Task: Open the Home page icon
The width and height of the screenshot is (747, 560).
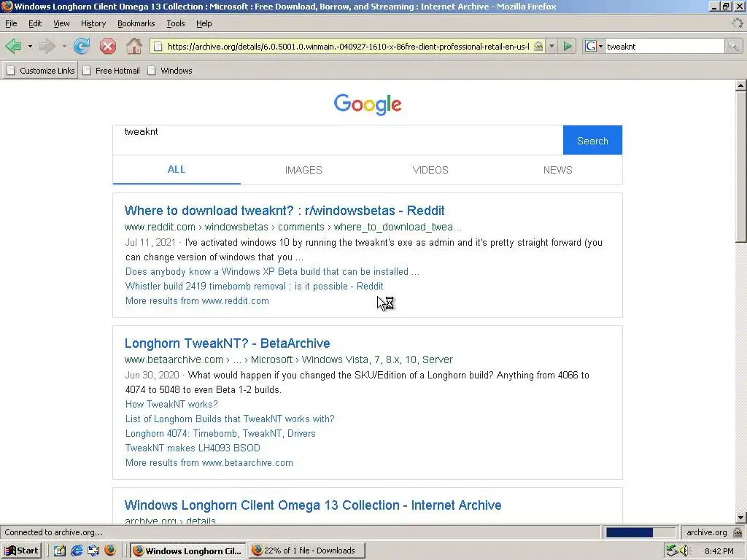Action: click(x=134, y=46)
